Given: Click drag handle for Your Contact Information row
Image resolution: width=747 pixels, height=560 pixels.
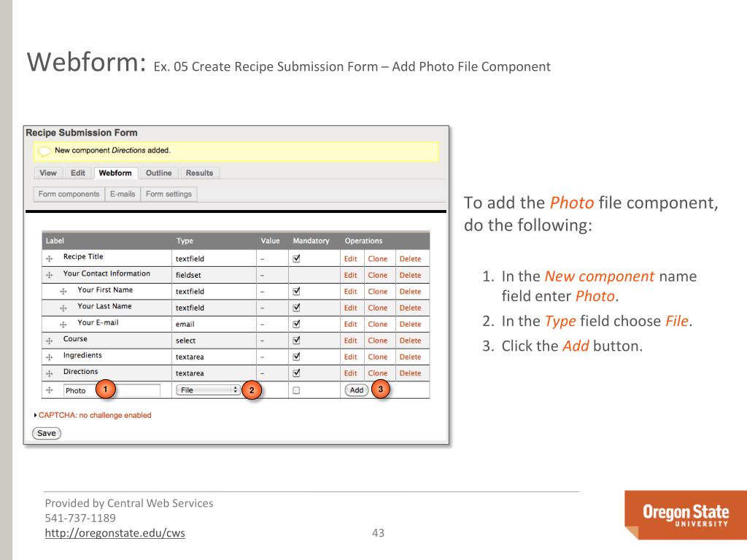Looking at the screenshot, I should pyautogui.click(x=49, y=275).
